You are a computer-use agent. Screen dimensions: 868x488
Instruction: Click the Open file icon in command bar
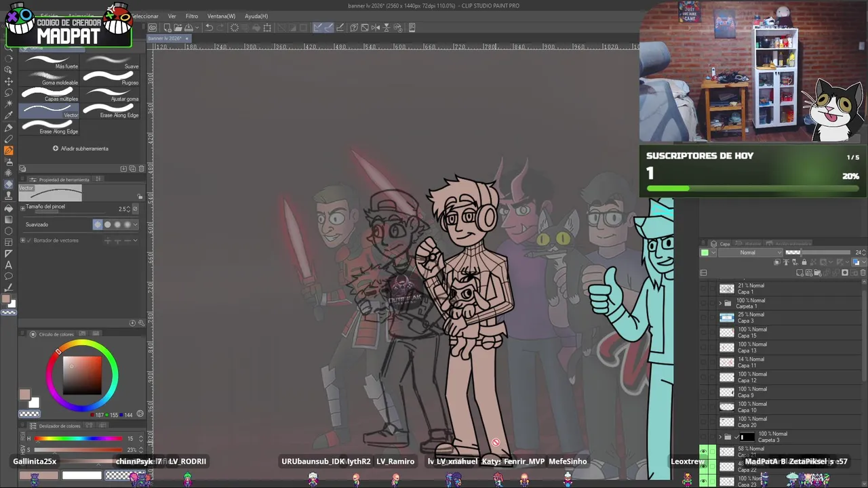pos(177,28)
